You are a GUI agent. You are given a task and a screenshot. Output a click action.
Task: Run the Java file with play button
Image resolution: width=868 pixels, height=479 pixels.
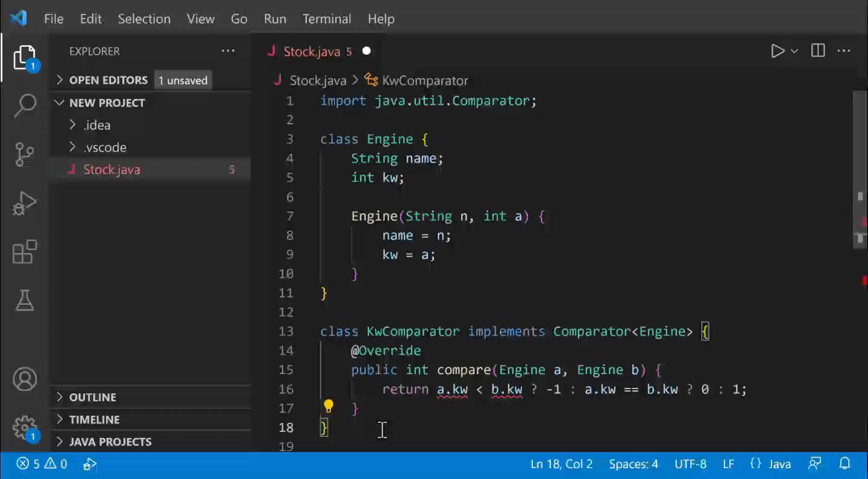778,51
